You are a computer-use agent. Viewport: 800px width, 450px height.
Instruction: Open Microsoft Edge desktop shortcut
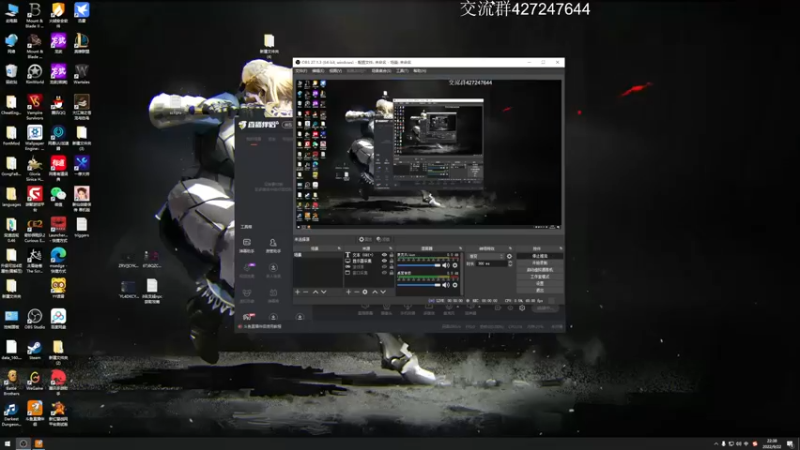[58, 259]
